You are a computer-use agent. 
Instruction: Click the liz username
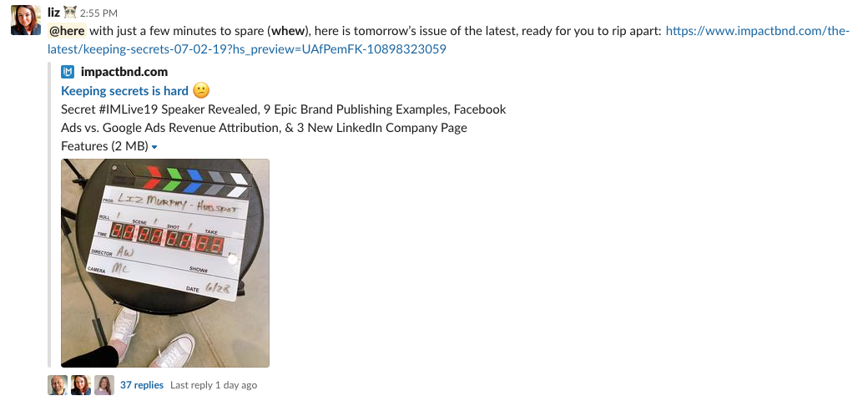coord(53,13)
